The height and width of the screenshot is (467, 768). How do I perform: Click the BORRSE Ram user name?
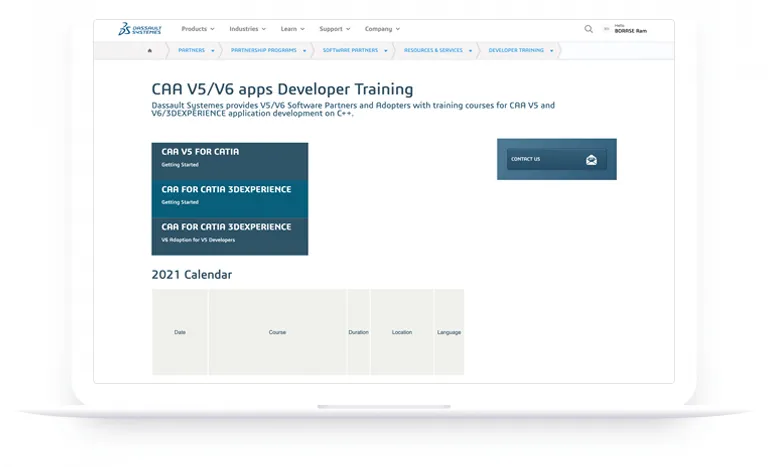pos(630,31)
